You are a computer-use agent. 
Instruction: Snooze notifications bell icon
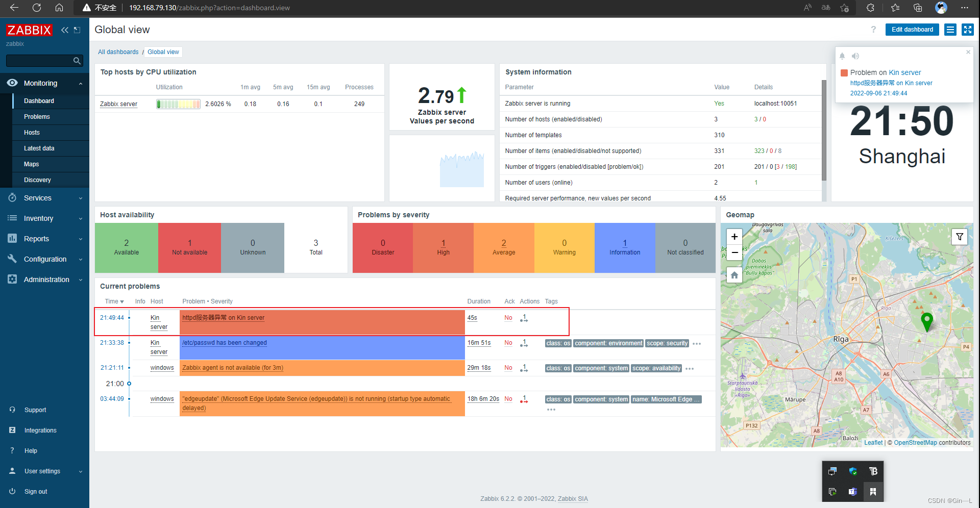click(x=842, y=56)
